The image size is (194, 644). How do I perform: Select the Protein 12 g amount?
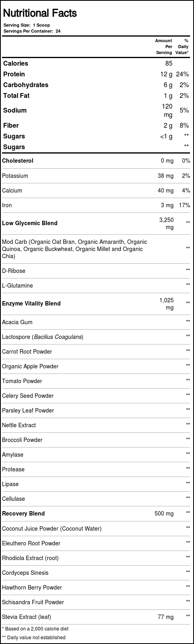166,74
